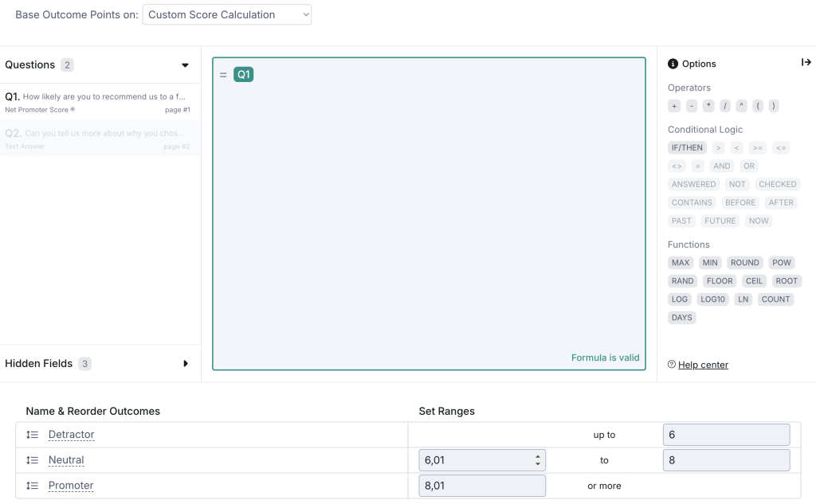Select question Q1 Net Promoter Score

(100, 102)
